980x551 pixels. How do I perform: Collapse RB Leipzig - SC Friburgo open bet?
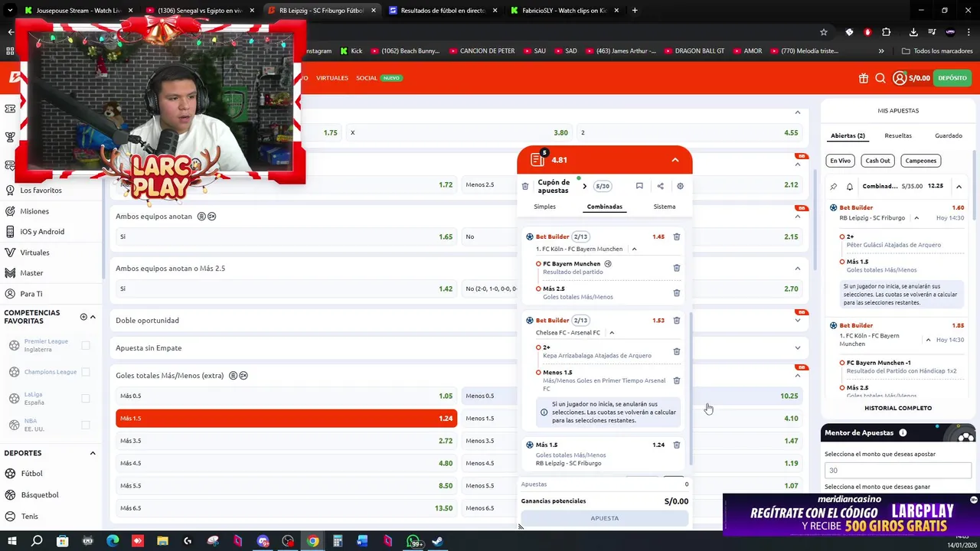pos(916,218)
